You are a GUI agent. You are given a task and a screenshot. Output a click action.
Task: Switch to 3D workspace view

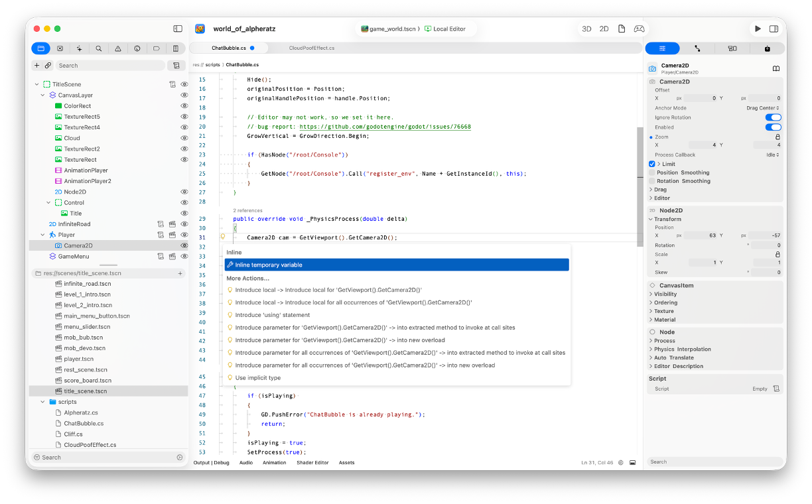(586, 29)
